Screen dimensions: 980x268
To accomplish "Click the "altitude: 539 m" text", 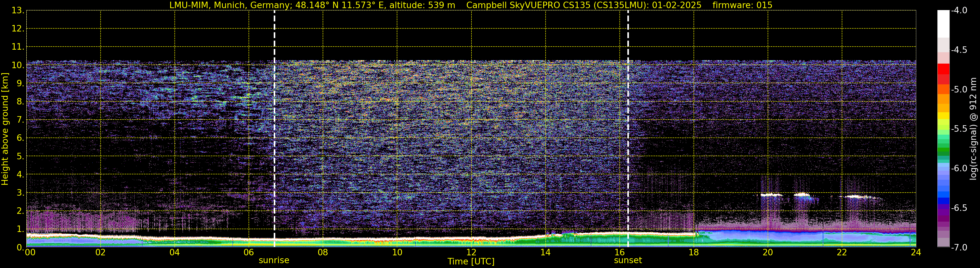I will click(x=422, y=5).
